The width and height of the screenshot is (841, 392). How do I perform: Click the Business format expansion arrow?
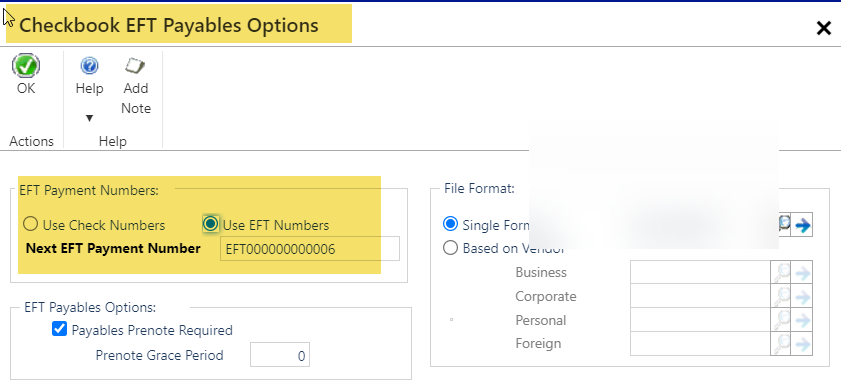802,273
